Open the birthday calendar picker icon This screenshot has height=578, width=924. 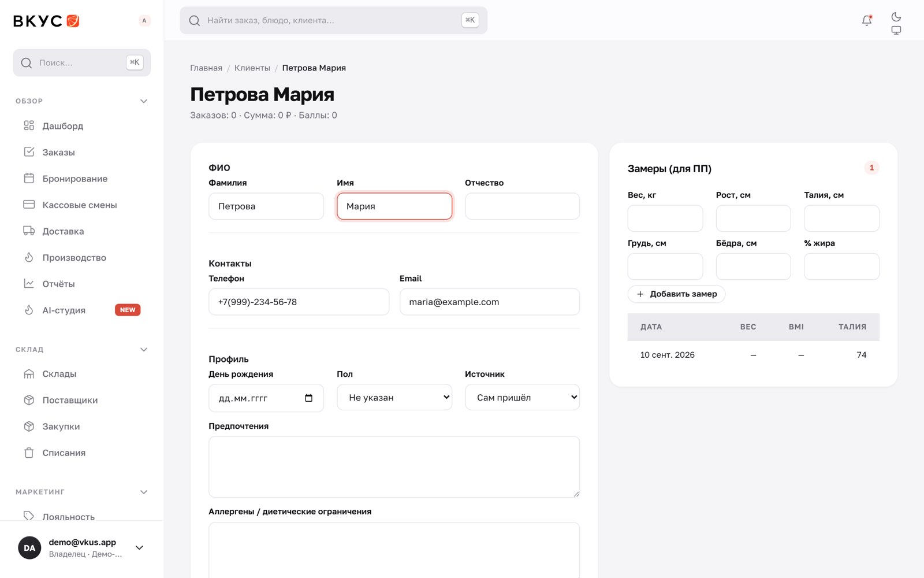(308, 398)
